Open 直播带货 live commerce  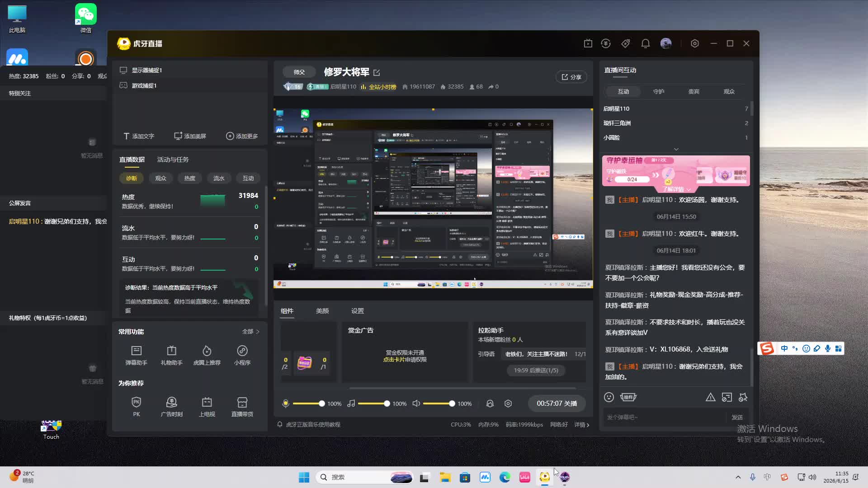tap(242, 407)
